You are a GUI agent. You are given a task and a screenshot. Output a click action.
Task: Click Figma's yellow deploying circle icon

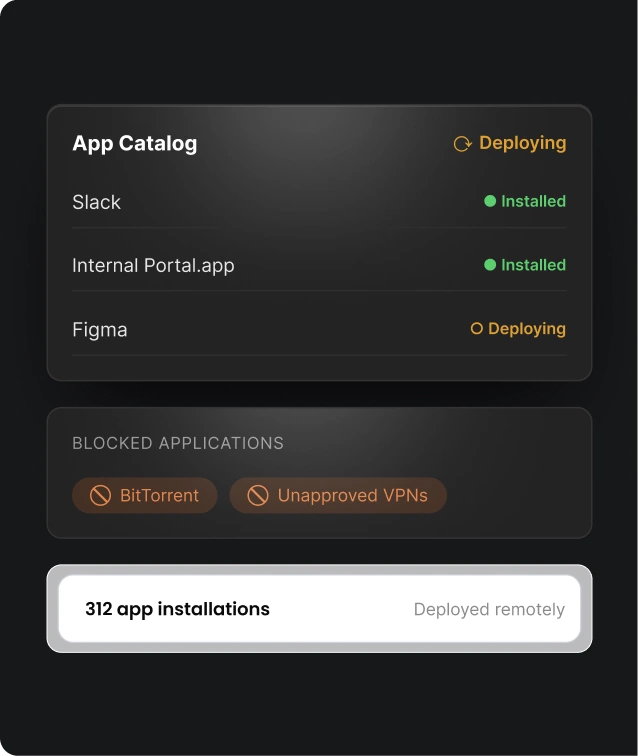pyautogui.click(x=476, y=328)
